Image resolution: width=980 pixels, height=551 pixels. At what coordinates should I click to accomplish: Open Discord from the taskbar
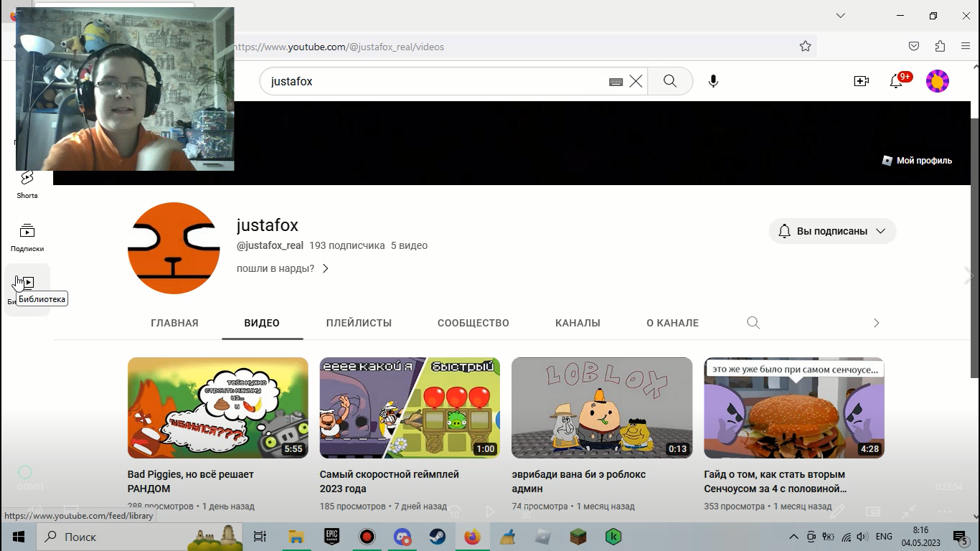pos(402,537)
